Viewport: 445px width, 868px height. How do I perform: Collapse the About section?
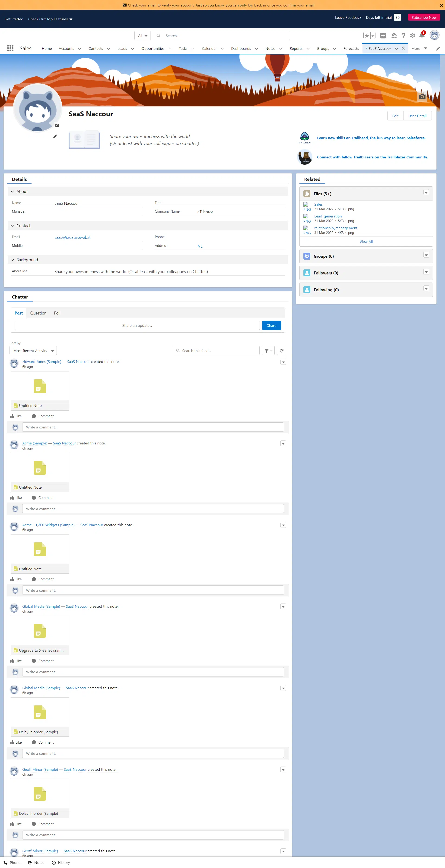point(13,191)
